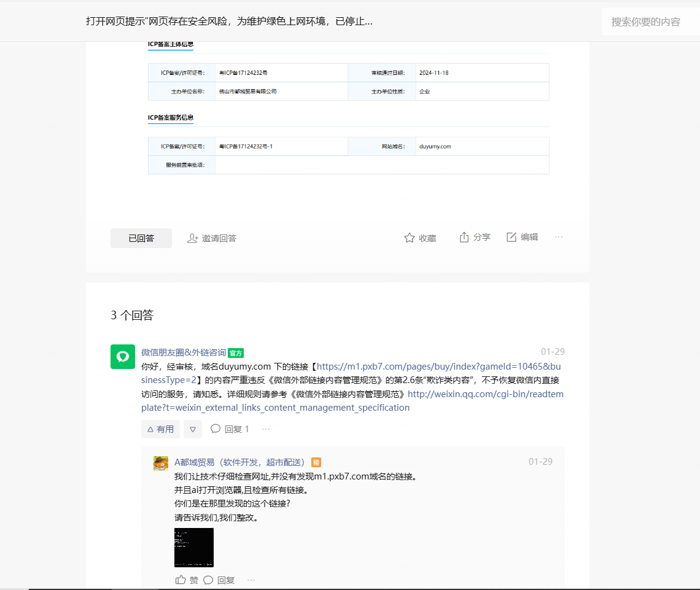Open the black screenshot thumbnail in reply
The image size is (700, 590).
pos(194,548)
